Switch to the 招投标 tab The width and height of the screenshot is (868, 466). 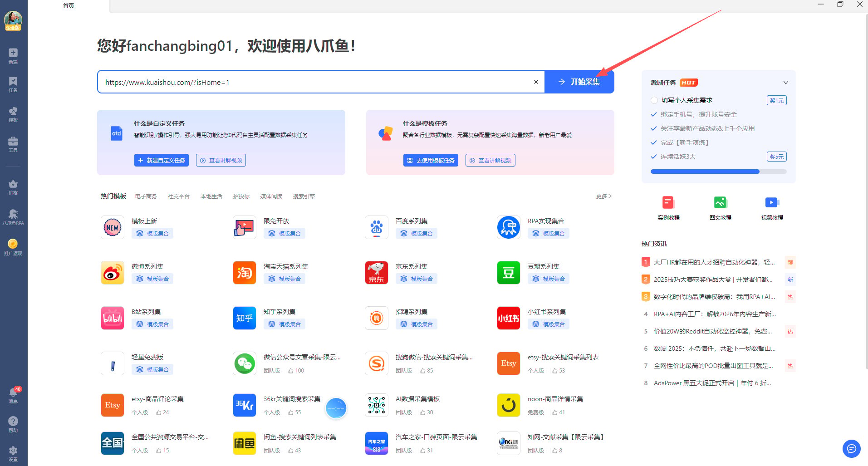pyautogui.click(x=241, y=196)
